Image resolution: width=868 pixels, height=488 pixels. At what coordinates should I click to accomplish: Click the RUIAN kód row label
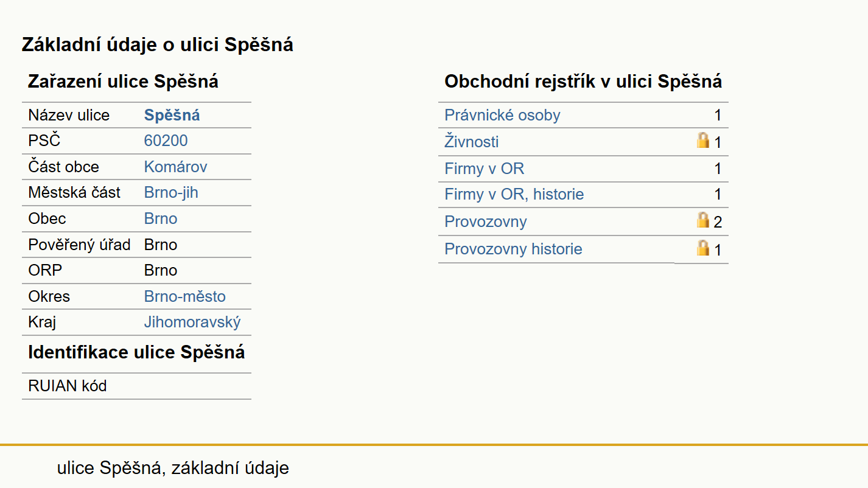68,386
